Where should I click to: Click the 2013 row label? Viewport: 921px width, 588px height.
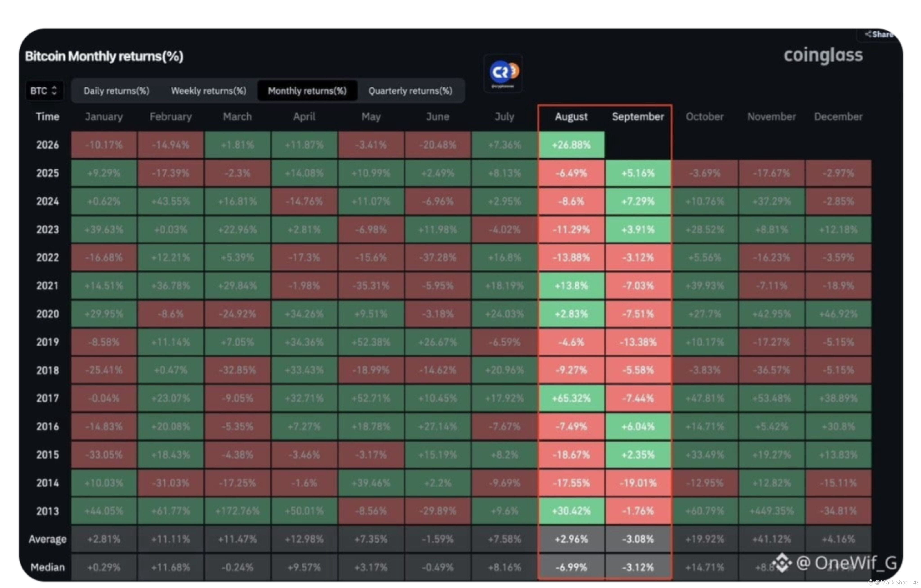47,511
